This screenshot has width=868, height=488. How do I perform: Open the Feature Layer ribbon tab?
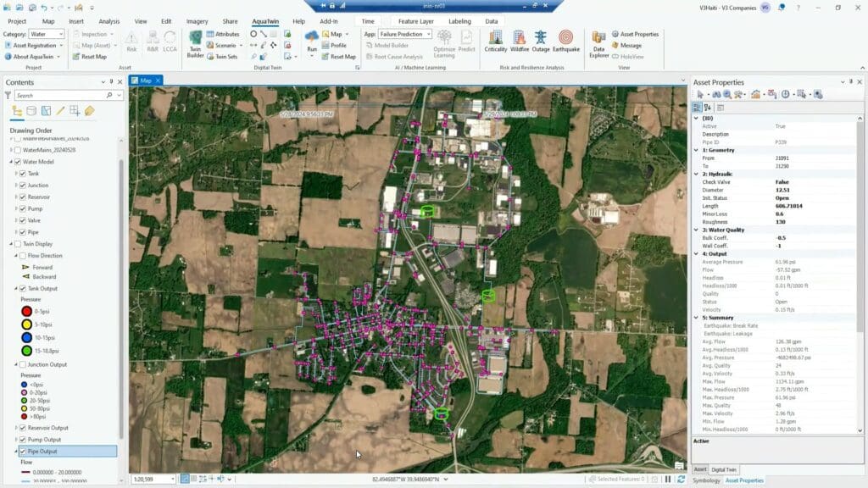[x=415, y=21]
